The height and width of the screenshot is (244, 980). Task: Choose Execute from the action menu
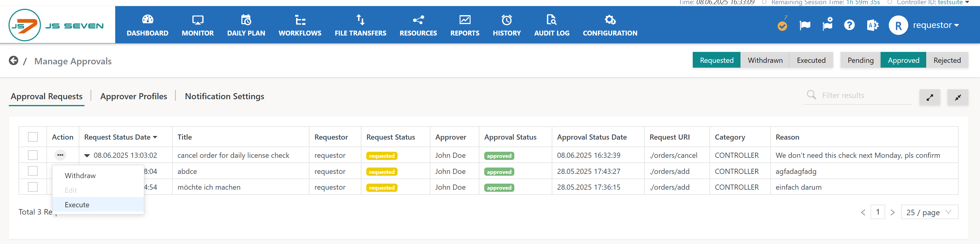point(77,205)
